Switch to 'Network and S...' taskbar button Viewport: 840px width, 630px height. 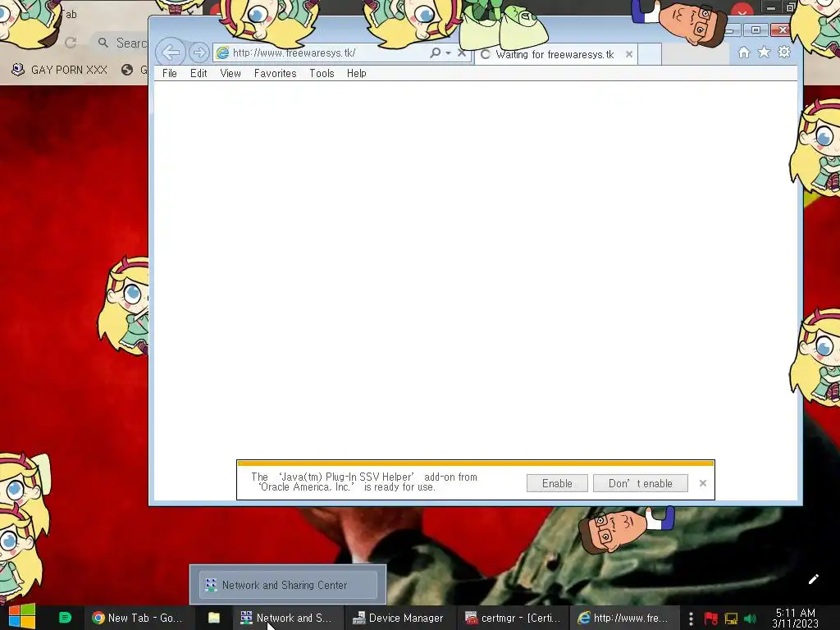tap(286, 618)
